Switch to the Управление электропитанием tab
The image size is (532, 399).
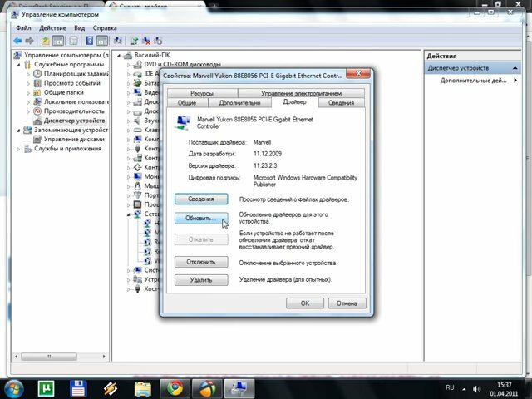coord(301,93)
